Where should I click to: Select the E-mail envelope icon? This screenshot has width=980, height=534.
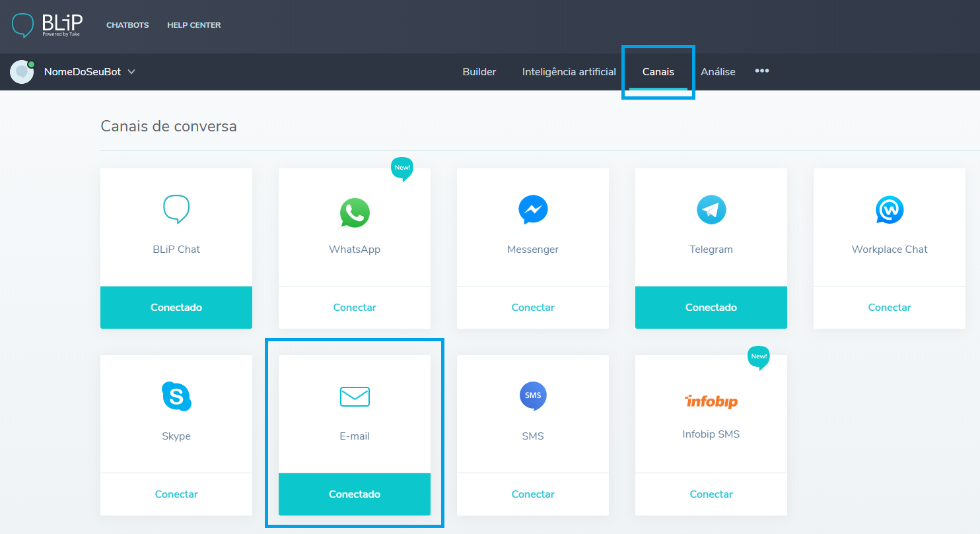[355, 397]
